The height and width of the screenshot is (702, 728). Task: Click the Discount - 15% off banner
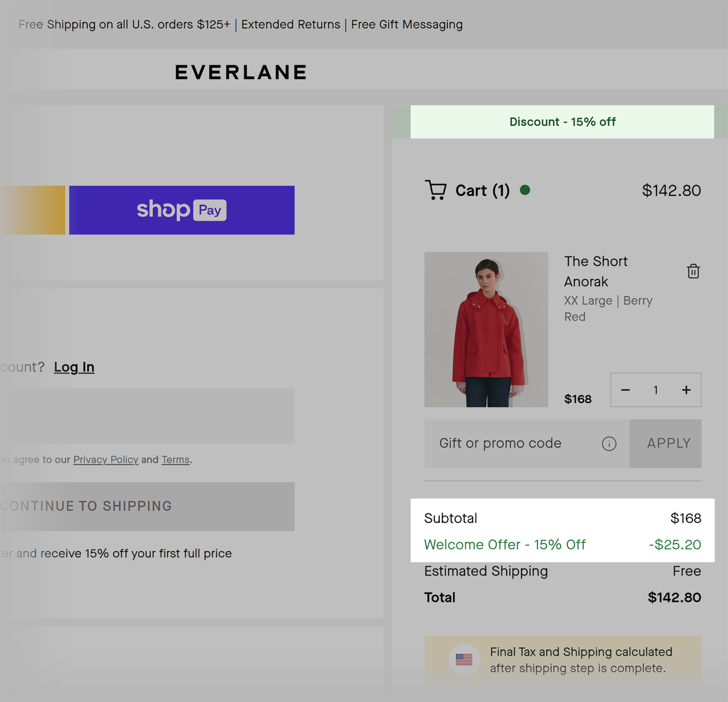[562, 122]
